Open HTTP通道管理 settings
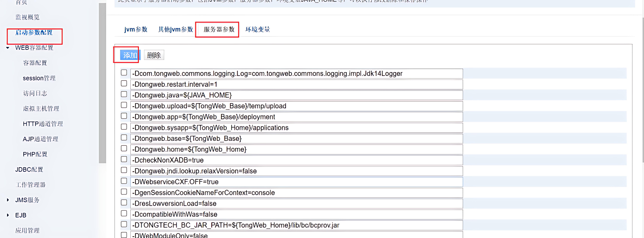 coord(43,124)
